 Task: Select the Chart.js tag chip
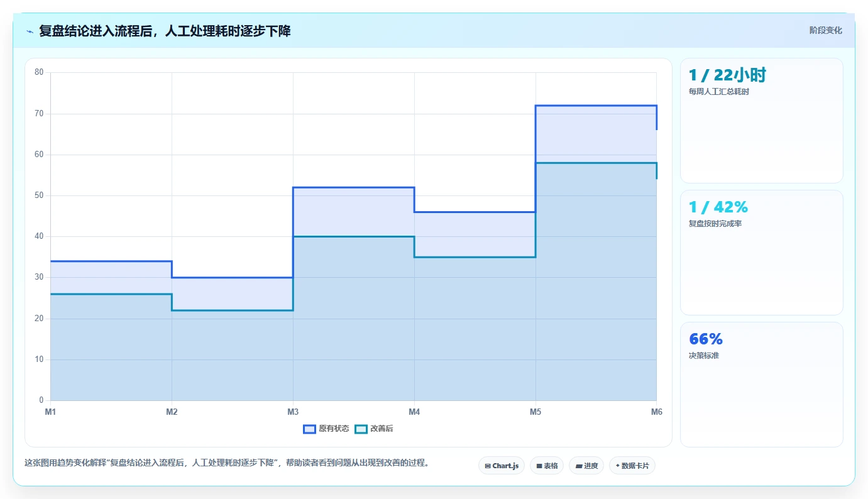pyautogui.click(x=502, y=466)
